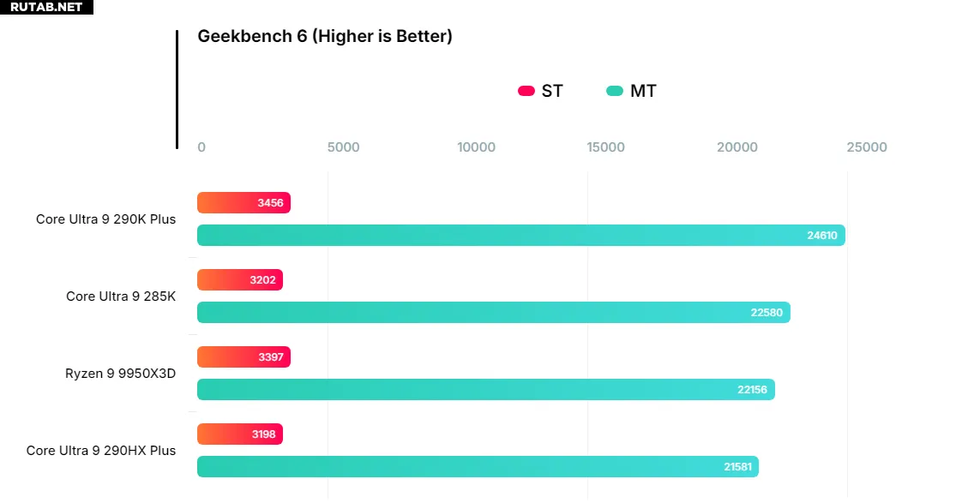The width and height of the screenshot is (980, 503).
Task: Select Core Ultra 9 285K ST bar
Action: (x=239, y=280)
